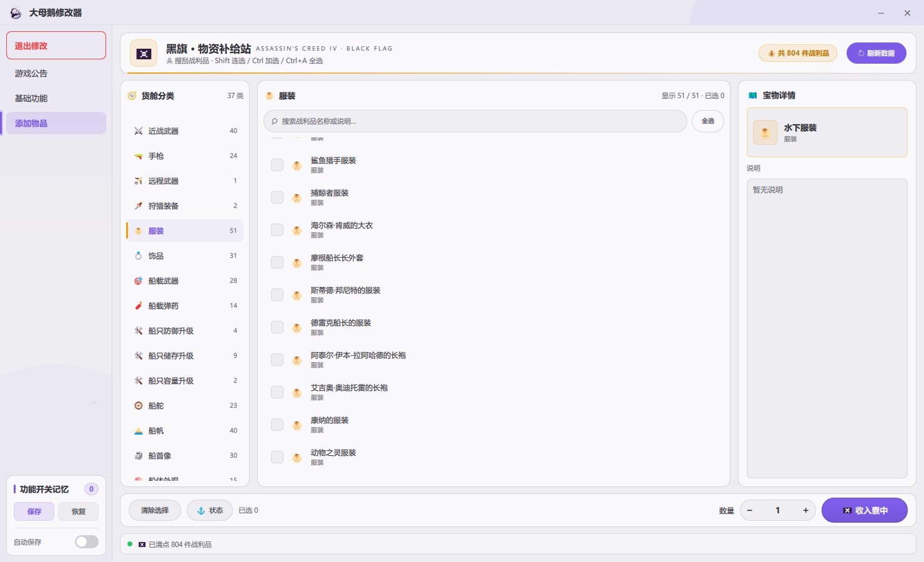This screenshot has width=924, height=562.
Task: Click the 搜索战利品名称或说明 search field
Action: [x=475, y=121]
